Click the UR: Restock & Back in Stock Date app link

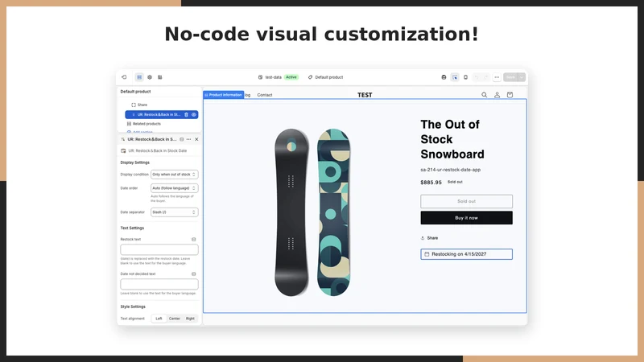point(154,150)
